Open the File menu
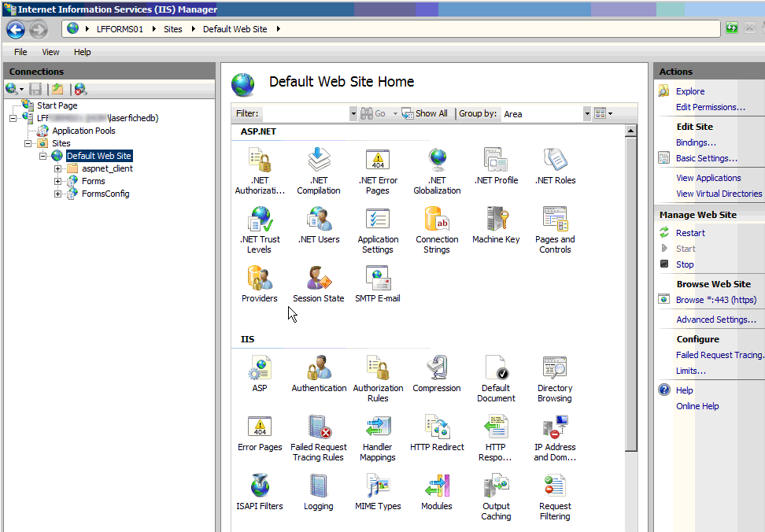The image size is (765, 532). tap(20, 52)
